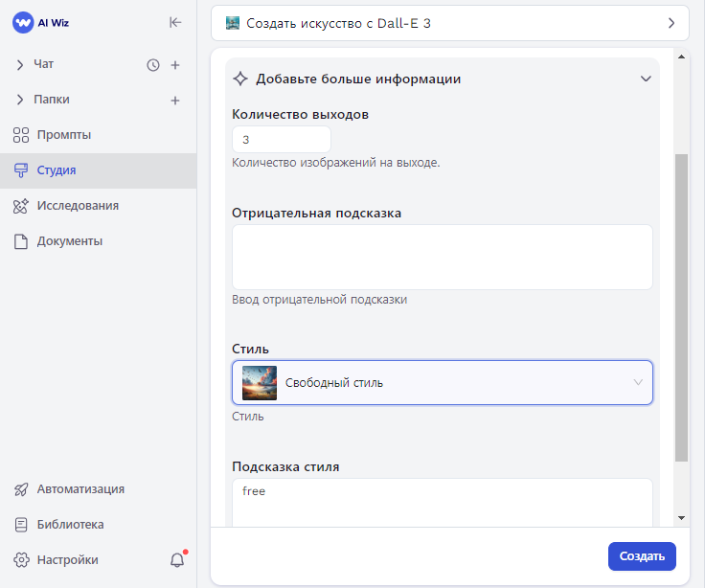705x588 pixels.
Task: Open Документы page in sidebar
Action: pyautogui.click(x=69, y=241)
